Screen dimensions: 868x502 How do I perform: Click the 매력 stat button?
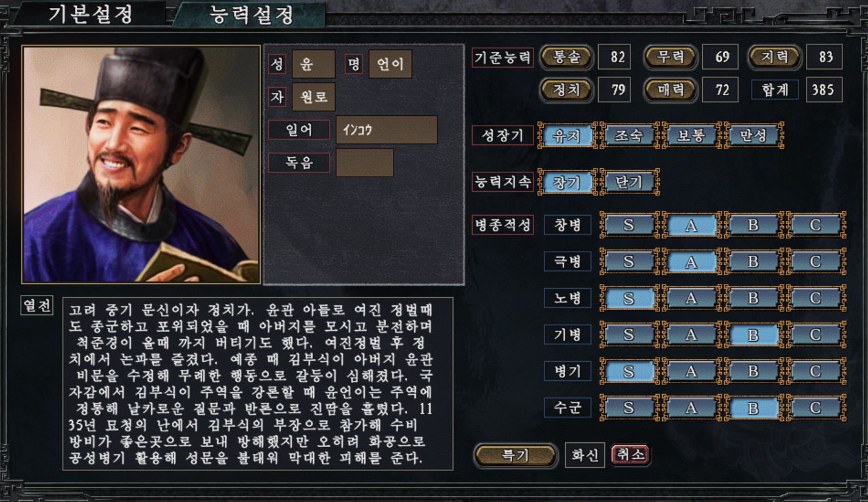[669, 90]
